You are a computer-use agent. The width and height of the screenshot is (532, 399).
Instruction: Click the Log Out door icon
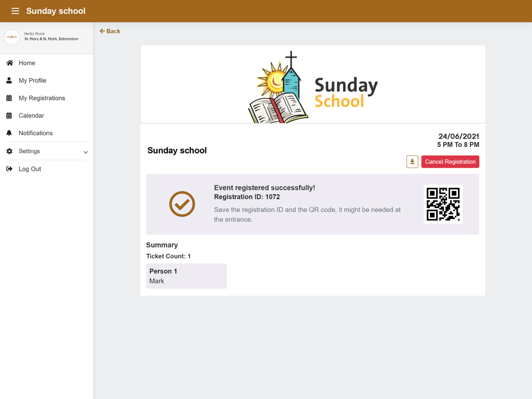[10, 169]
